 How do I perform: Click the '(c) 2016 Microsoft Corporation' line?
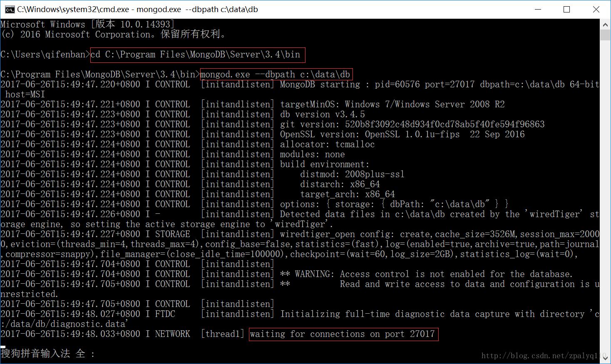tap(114, 35)
